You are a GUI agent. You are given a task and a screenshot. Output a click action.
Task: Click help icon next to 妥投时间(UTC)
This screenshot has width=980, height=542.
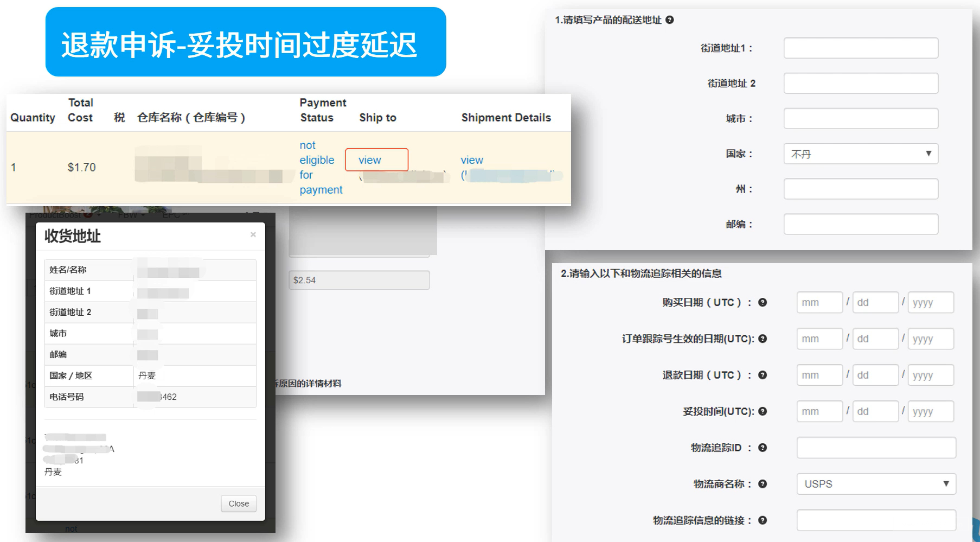[763, 412]
